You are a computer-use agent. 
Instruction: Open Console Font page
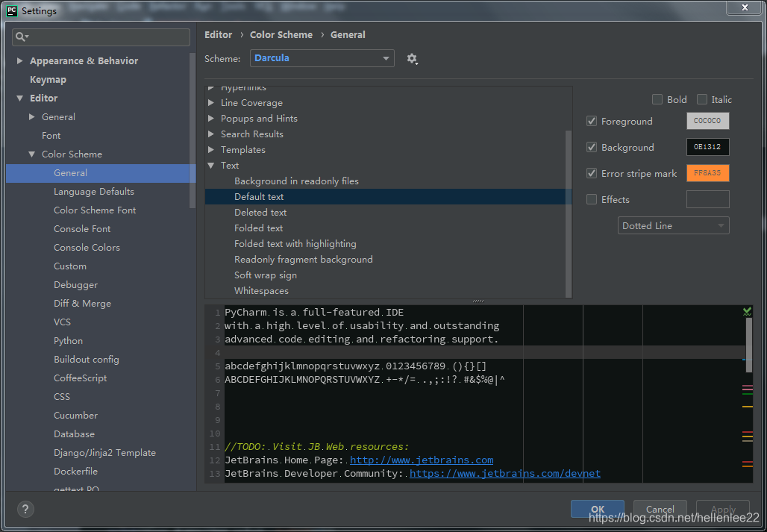click(x=82, y=229)
